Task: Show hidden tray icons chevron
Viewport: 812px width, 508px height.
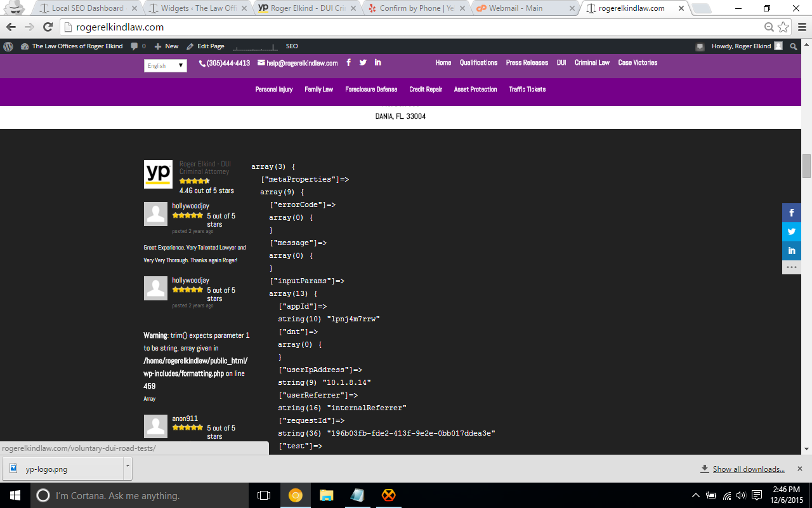Action: point(697,495)
